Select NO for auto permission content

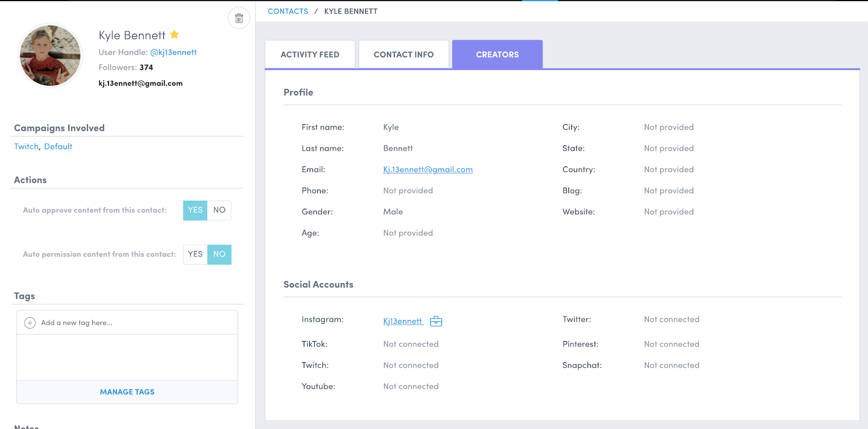tap(219, 254)
